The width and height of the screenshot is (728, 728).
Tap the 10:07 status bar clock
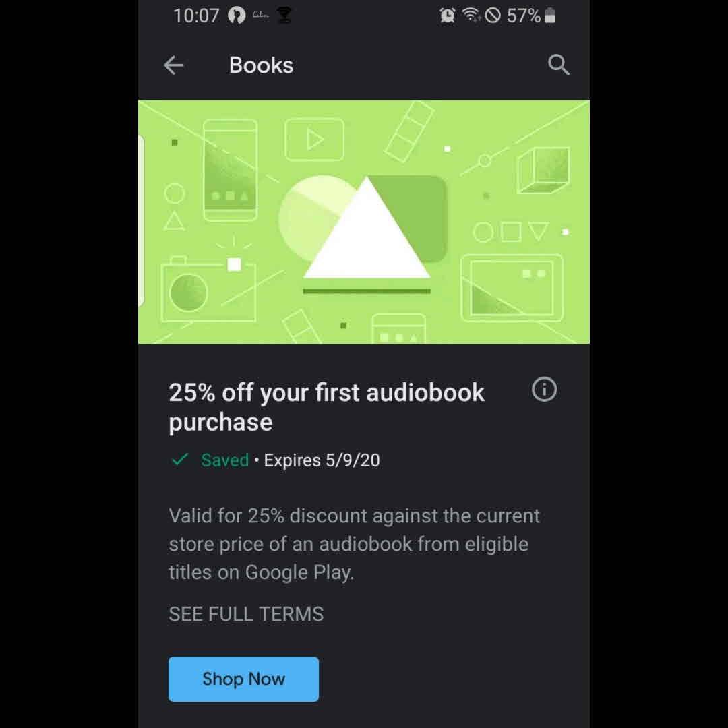coord(196,16)
